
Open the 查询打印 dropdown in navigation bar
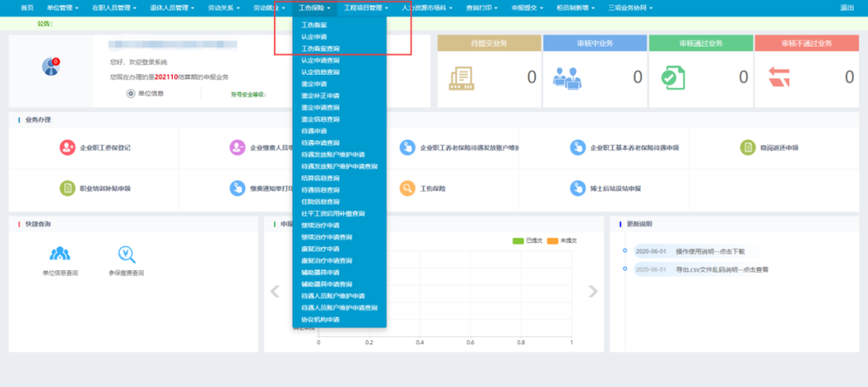pyautogui.click(x=481, y=8)
